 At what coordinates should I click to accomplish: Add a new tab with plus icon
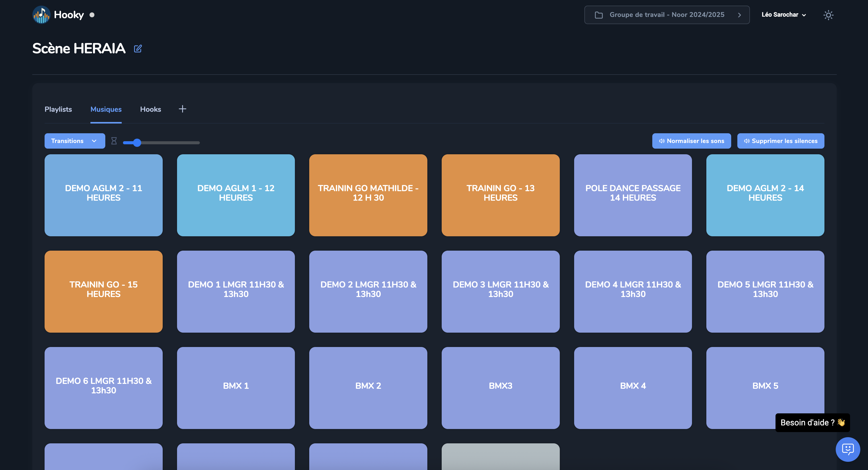click(x=182, y=109)
